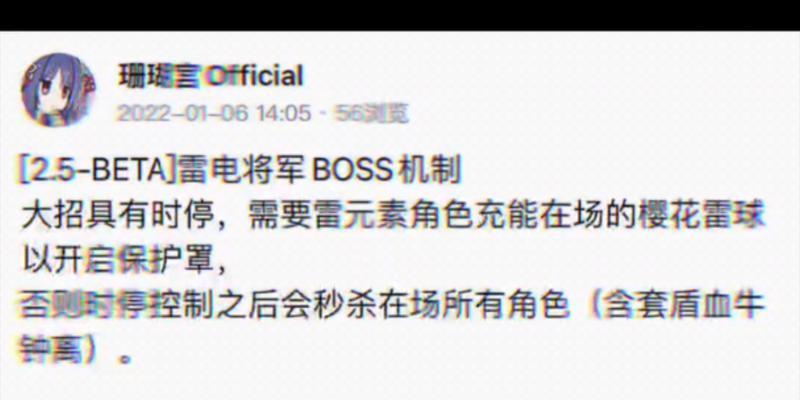This screenshot has height=400, width=800.
Task: Click the word Official in username
Action: 254,76
